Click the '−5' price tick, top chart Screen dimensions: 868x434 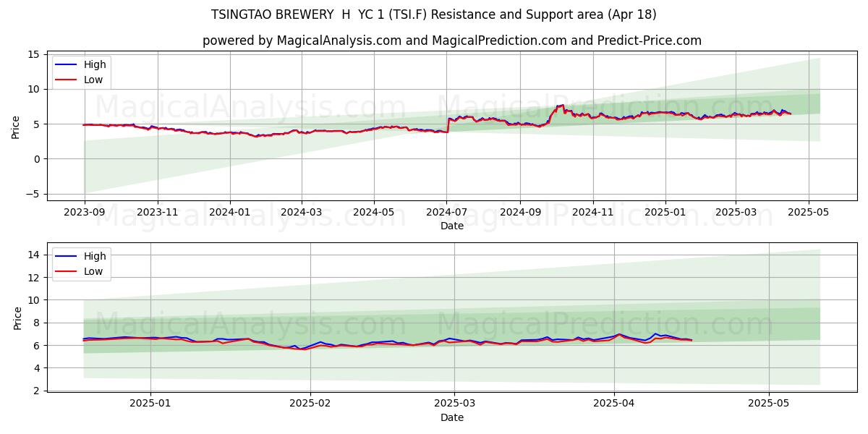pos(33,194)
